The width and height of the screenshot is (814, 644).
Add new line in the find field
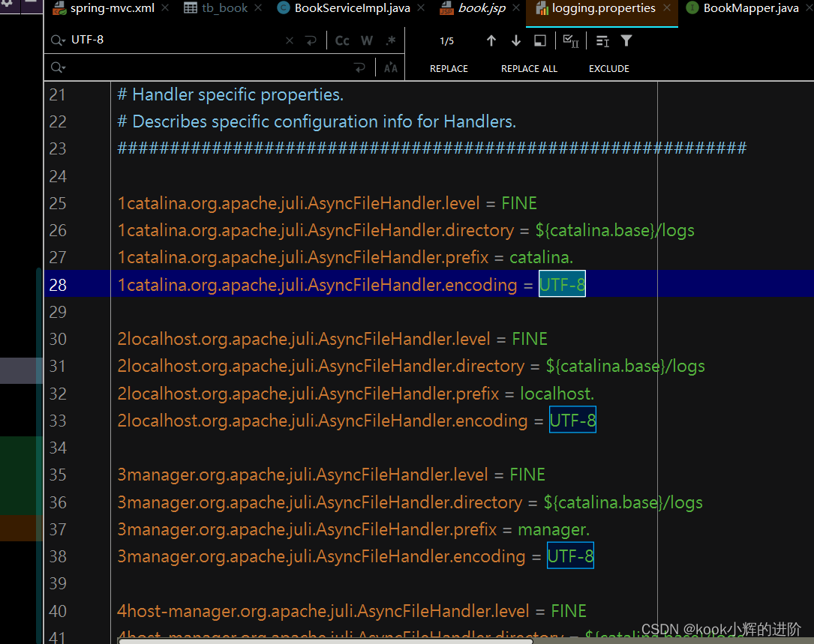311,40
